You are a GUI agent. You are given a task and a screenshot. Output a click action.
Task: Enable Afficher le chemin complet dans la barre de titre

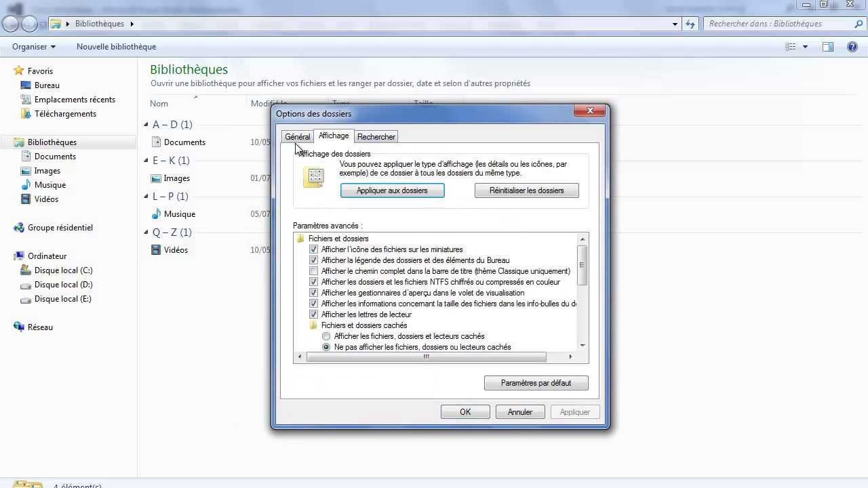click(313, 271)
